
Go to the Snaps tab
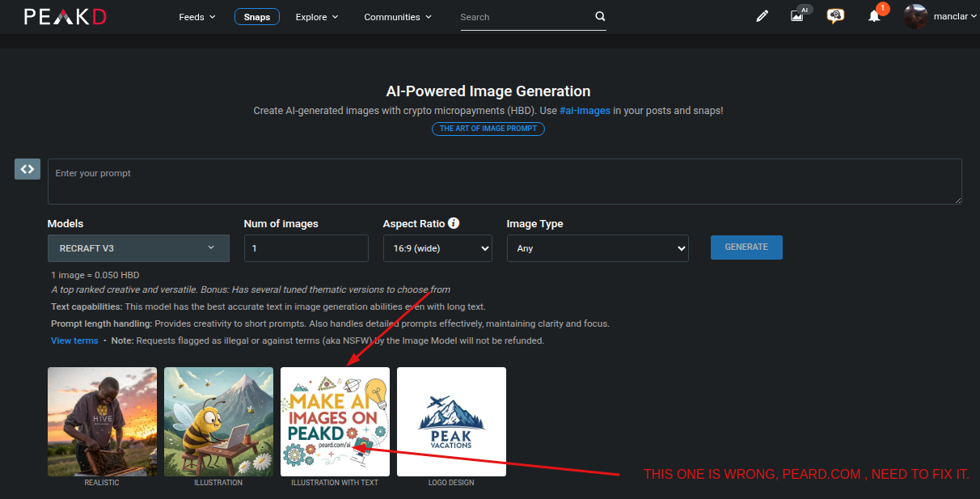pyautogui.click(x=257, y=17)
